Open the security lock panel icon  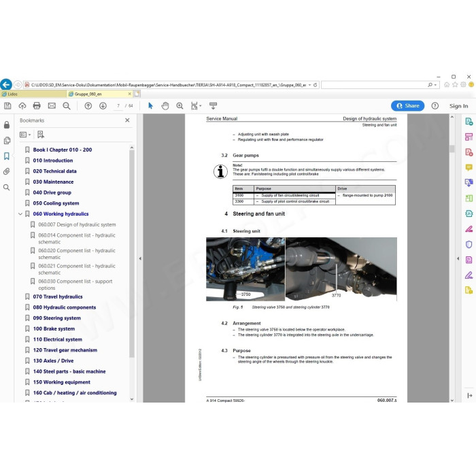[x=7, y=124]
